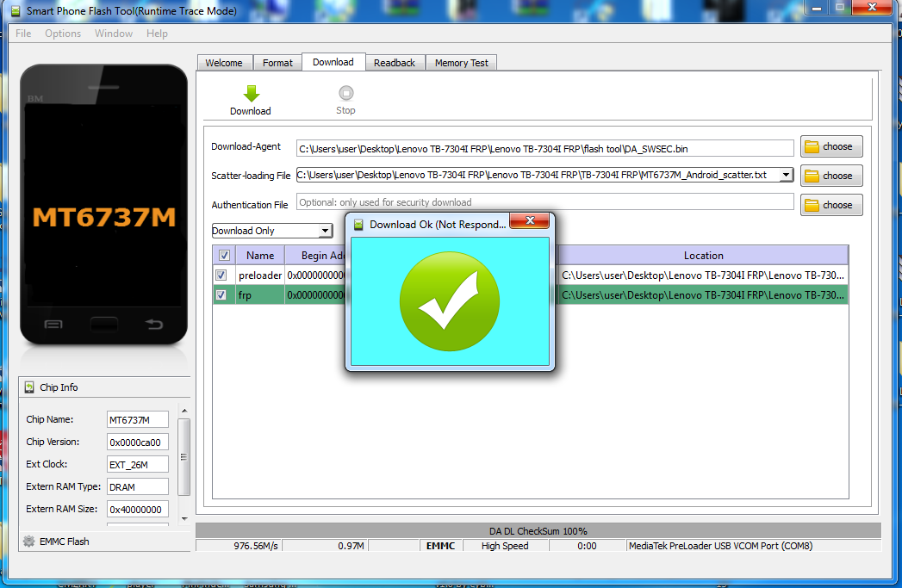The width and height of the screenshot is (902, 588).
Task: Click Chip Info scrollbar down arrow
Action: 184,518
